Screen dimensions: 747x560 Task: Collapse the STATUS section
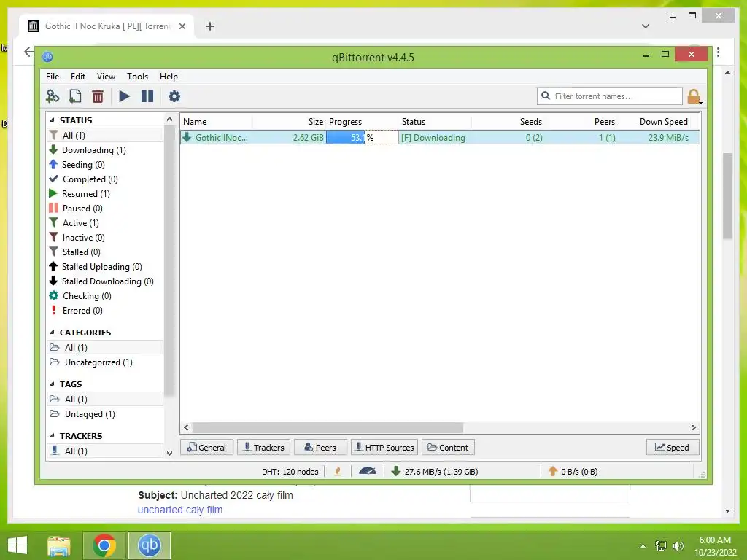pyautogui.click(x=52, y=120)
